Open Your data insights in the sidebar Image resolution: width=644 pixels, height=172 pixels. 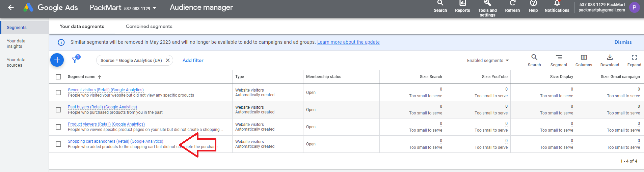(x=16, y=44)
